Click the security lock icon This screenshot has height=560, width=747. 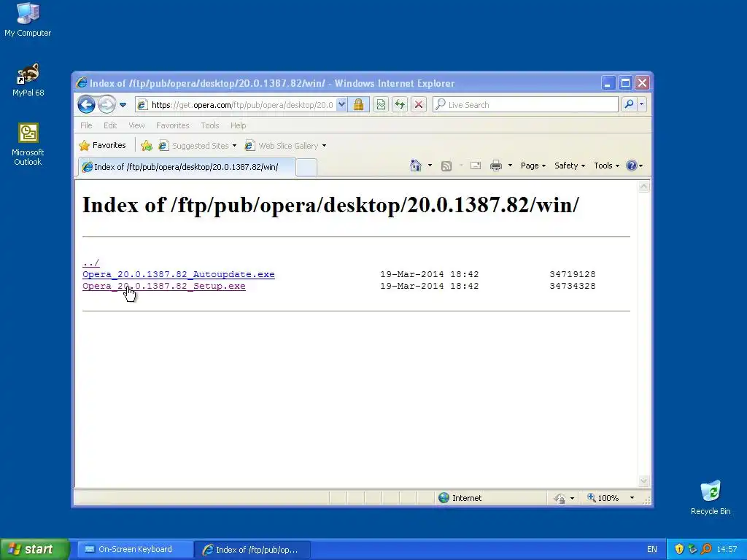point(359,105)
